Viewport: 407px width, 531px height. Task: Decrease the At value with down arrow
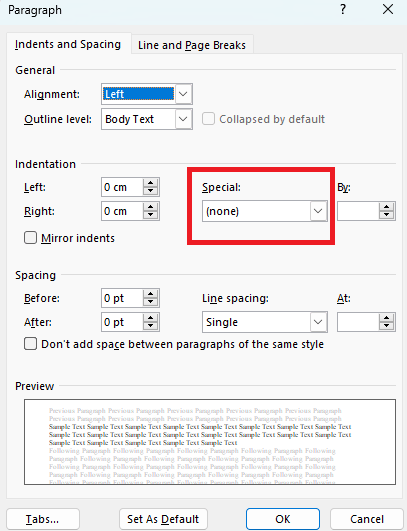click(386, 326)
